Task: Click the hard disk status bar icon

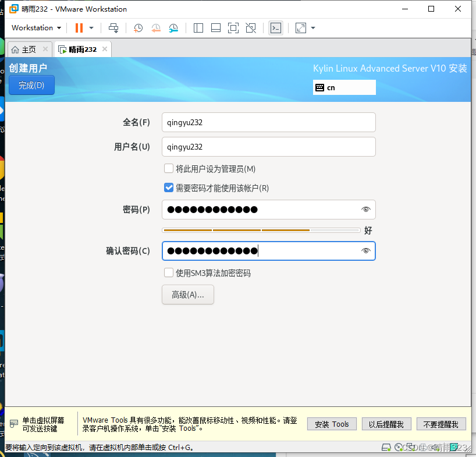Action: click(x=386, y=447)
